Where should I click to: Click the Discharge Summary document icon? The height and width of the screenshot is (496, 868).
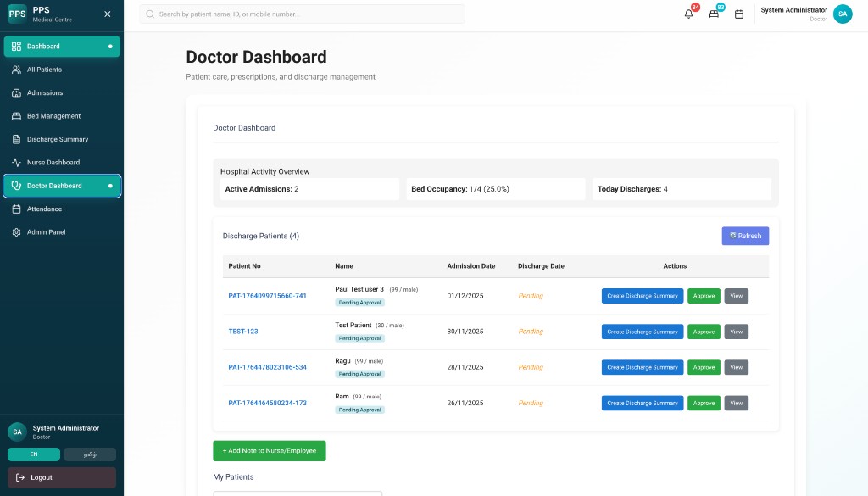[17, 140]
